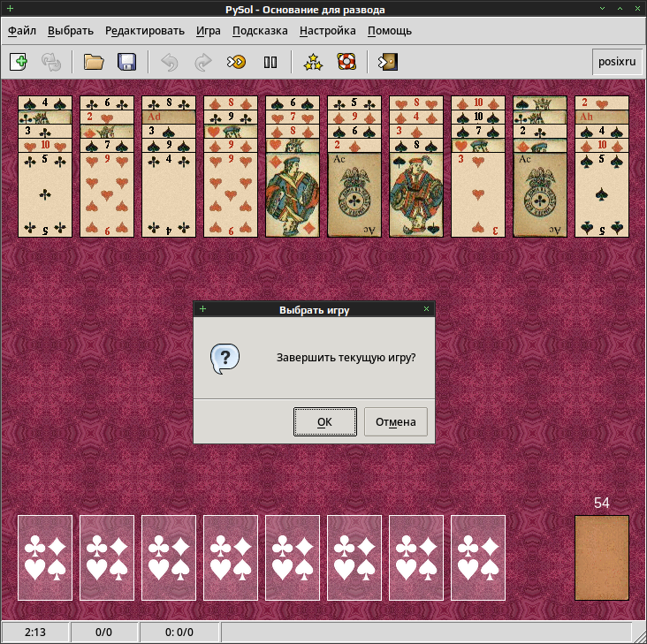The height and width of the screenshot is (644, 647).
Task: Click the 0: 0/0 status bar field
Action: [179, 632]
